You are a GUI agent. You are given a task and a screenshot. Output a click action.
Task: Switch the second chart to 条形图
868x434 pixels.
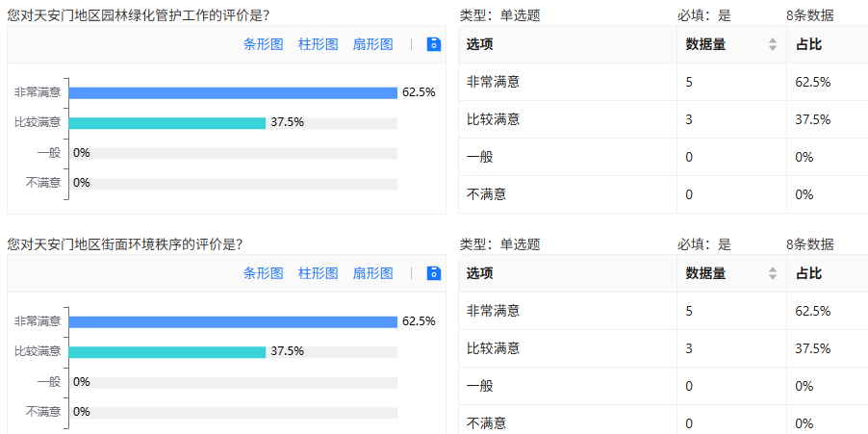click(x=264, y=273)
